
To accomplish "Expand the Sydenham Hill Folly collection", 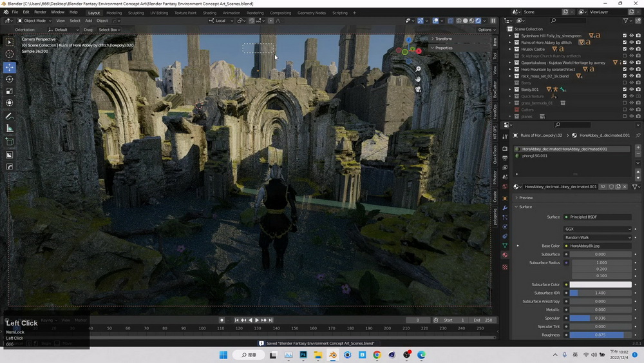I will 510,35.
